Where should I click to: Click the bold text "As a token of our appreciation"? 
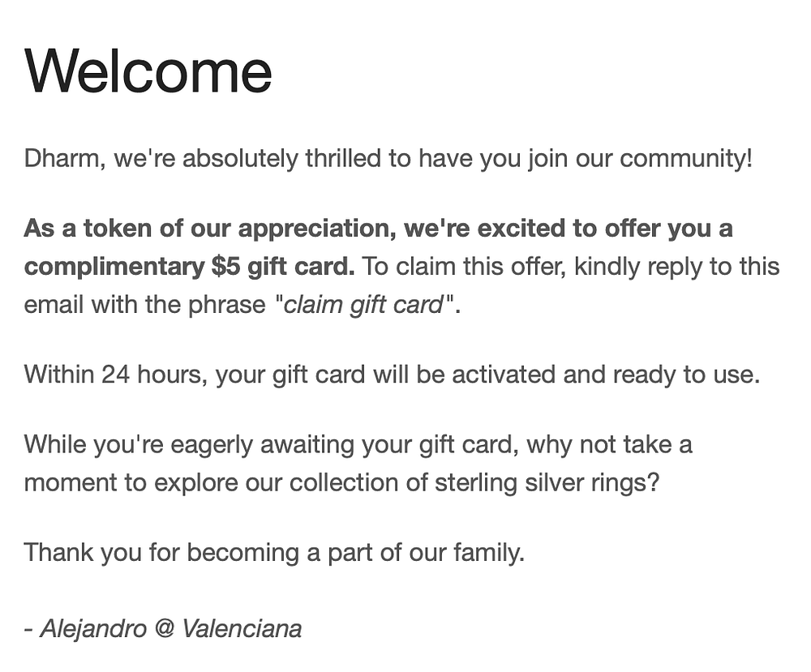pos(206,229)
